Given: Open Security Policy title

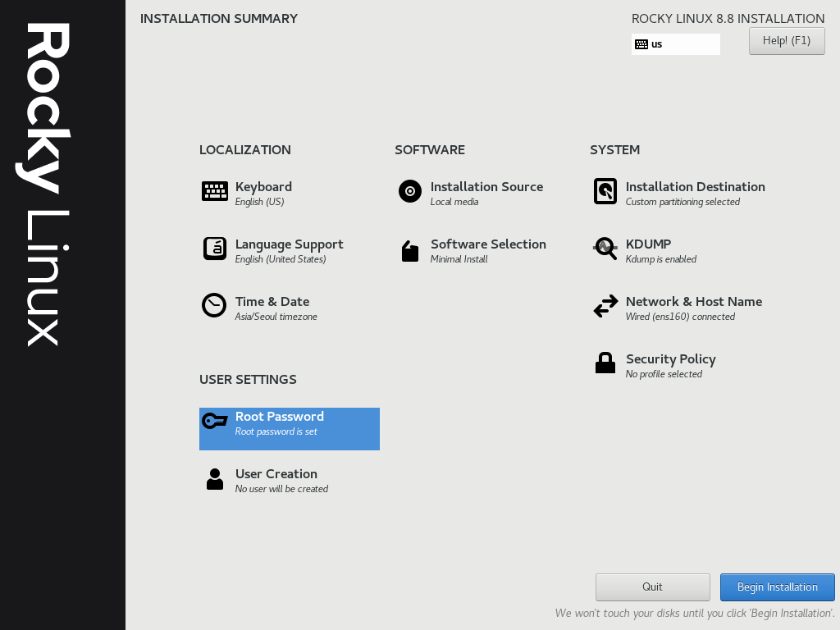Looking at the screenshot, I should coord(671,359).
